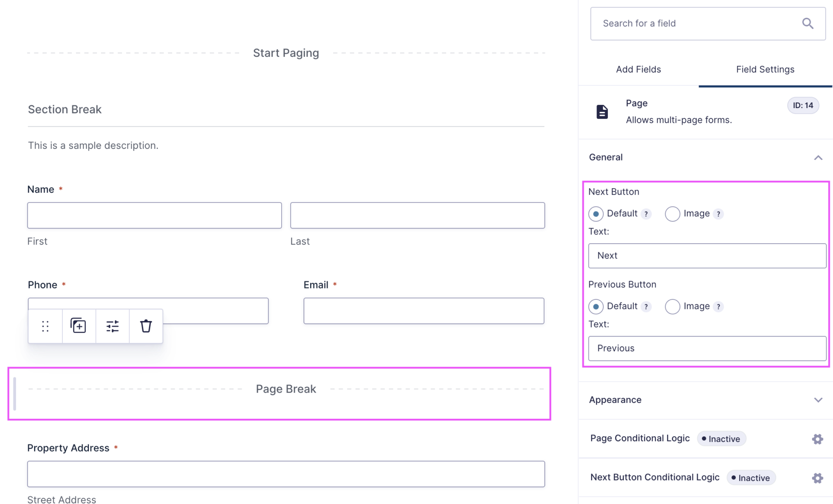Image resolution: width=833 pixels, height=504 pixels.
Task: Click the drag handle icon on field toolbar
Action: point(45,326)
